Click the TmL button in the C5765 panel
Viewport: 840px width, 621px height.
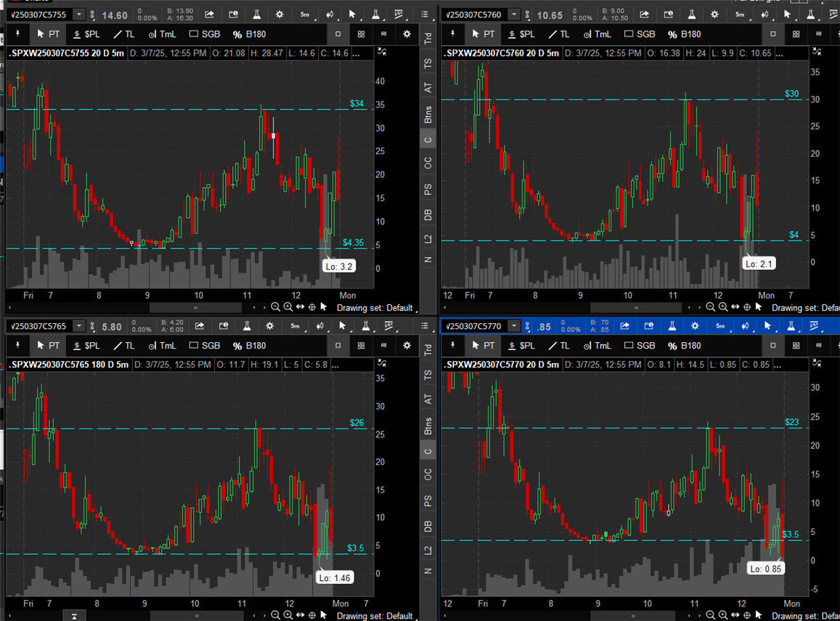162,346
